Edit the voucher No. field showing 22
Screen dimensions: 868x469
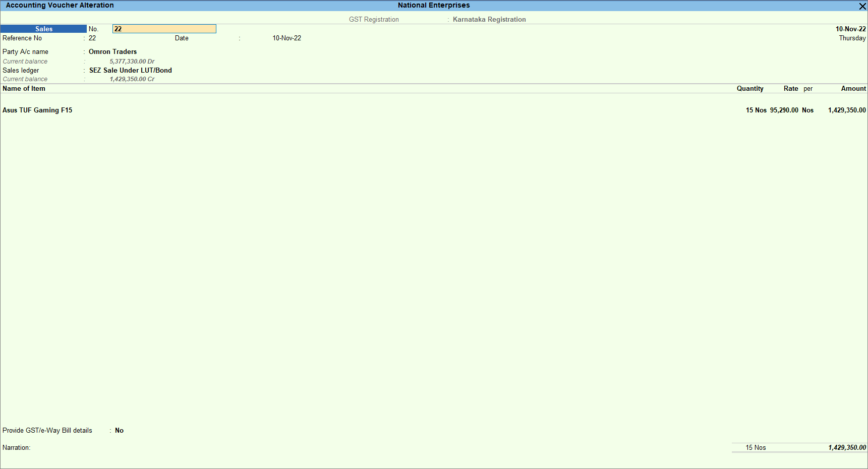(x=164, y=29)
